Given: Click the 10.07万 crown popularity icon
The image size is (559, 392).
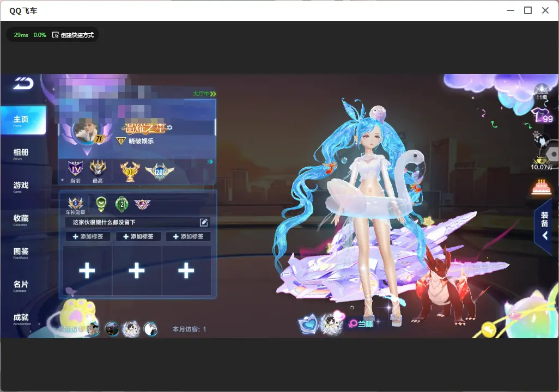Looking at the screenshot, I should point(542,163).
